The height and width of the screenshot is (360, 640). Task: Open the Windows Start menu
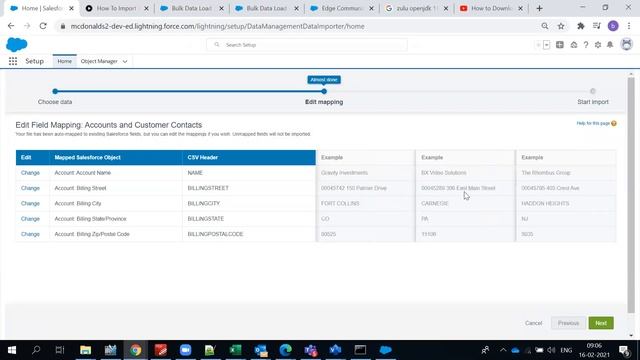(x=12, y=350)
